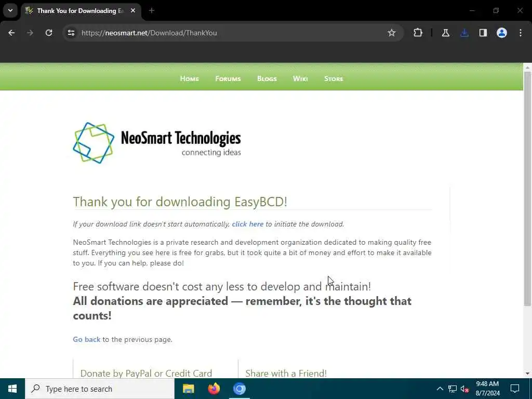Click the browser forward arrow

tap(30, 33)
